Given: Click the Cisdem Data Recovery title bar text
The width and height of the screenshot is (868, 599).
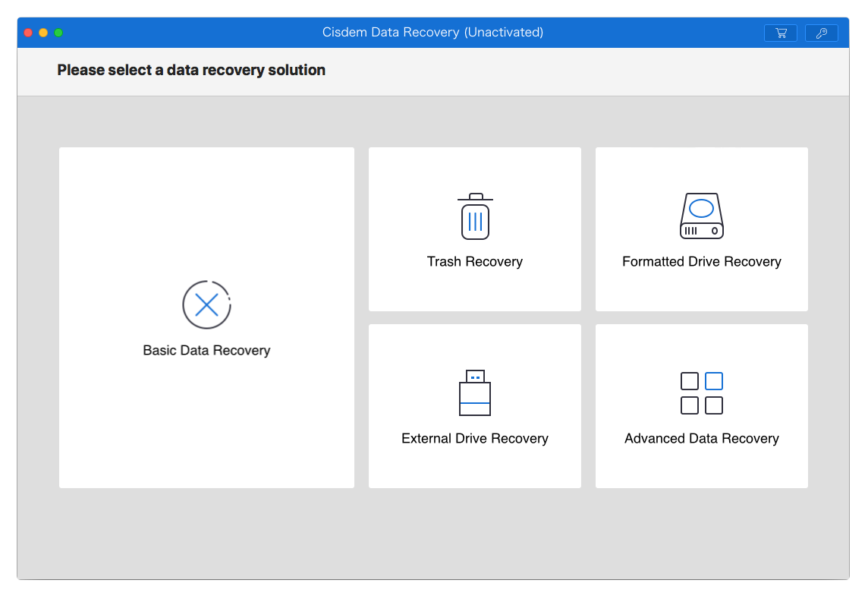Looking at the screenshot, I should pyautogui.click(x=433, y=32).
